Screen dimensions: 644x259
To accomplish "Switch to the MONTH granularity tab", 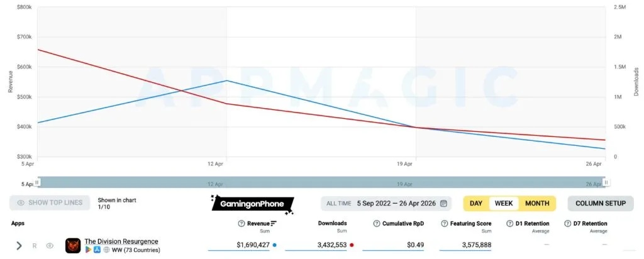I will 536,204.
